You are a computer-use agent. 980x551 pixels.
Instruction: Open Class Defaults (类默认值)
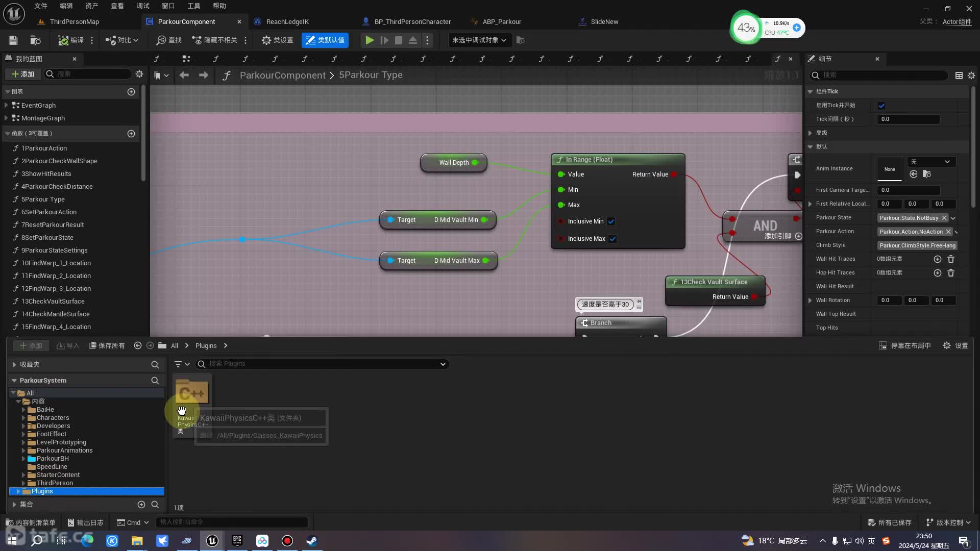coord(325,40)
